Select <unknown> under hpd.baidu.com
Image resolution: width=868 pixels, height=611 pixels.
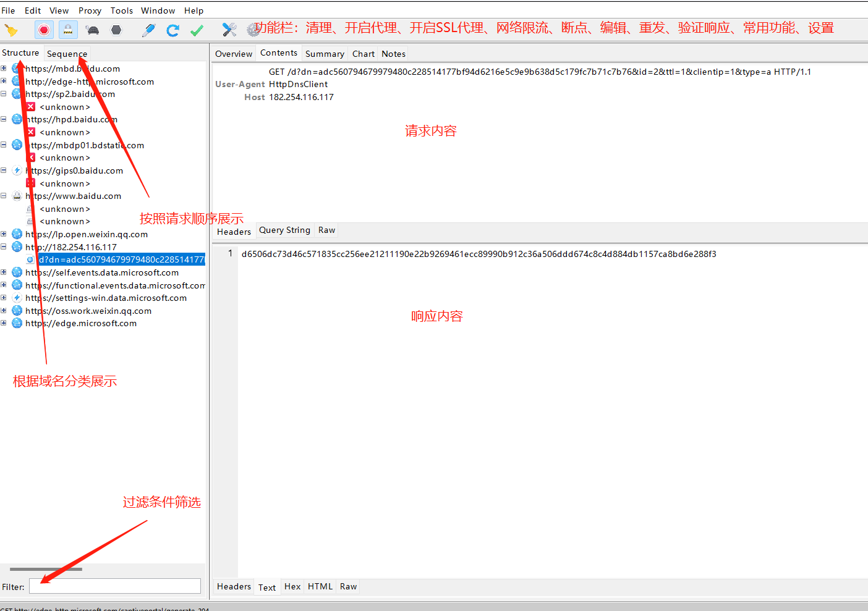65,132
